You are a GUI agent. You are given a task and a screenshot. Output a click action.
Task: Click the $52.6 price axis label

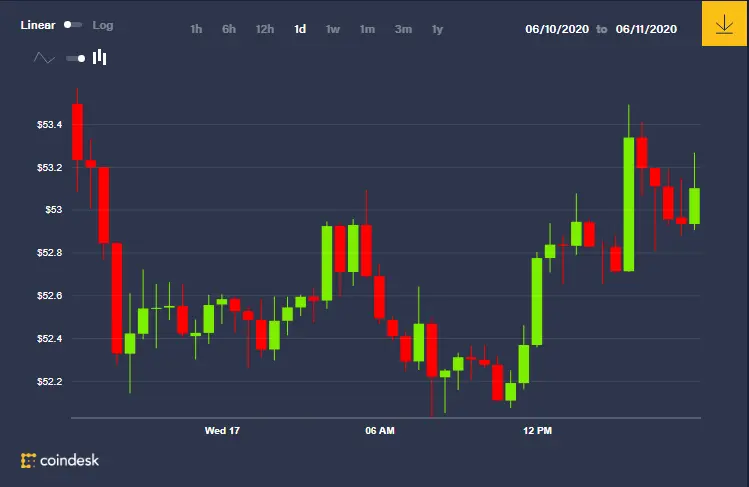[x=49, y=296]
